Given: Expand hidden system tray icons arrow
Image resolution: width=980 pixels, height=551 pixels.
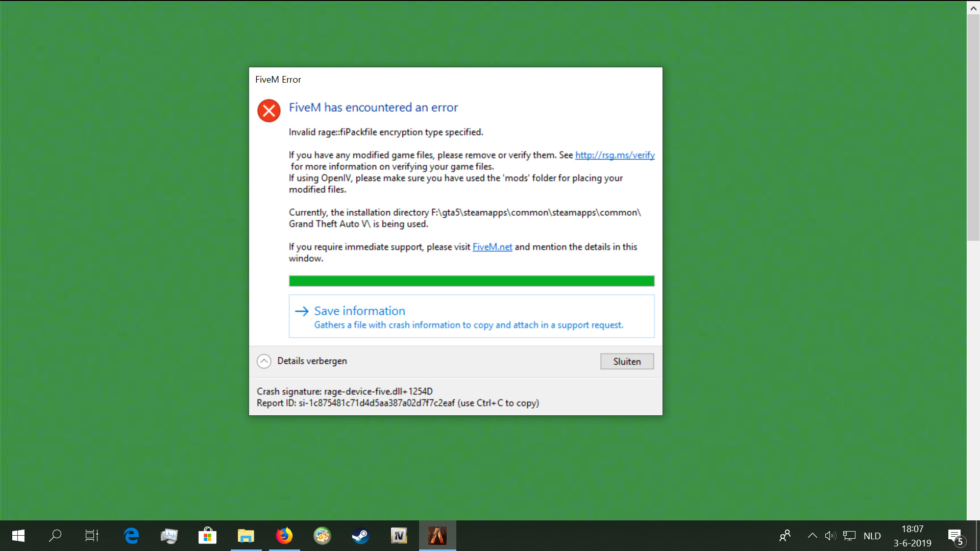Looking at the screenshot, I should [x=812, y=536].
